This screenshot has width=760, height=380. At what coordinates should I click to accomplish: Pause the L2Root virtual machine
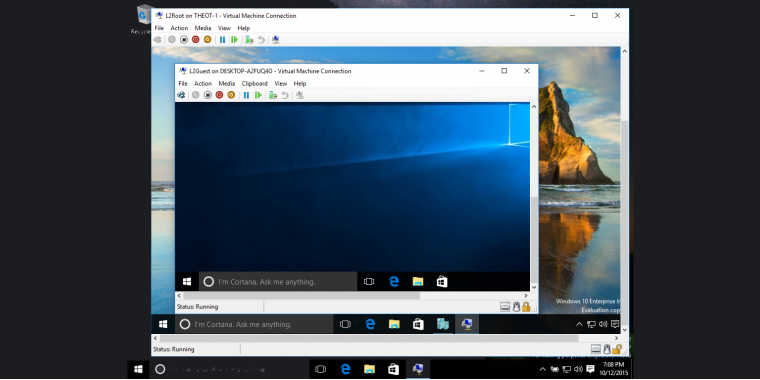(x=222, y=40)
